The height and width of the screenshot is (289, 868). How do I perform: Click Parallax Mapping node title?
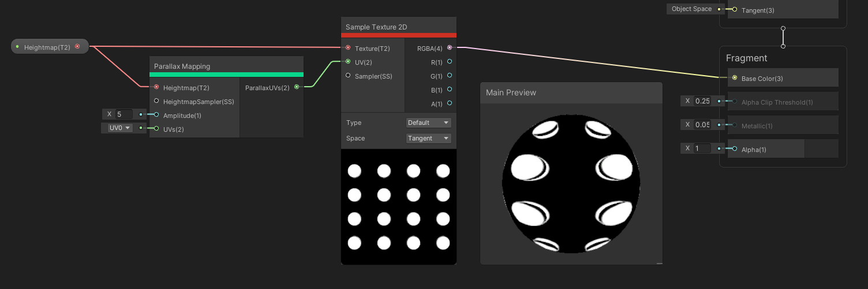point(182,66)
